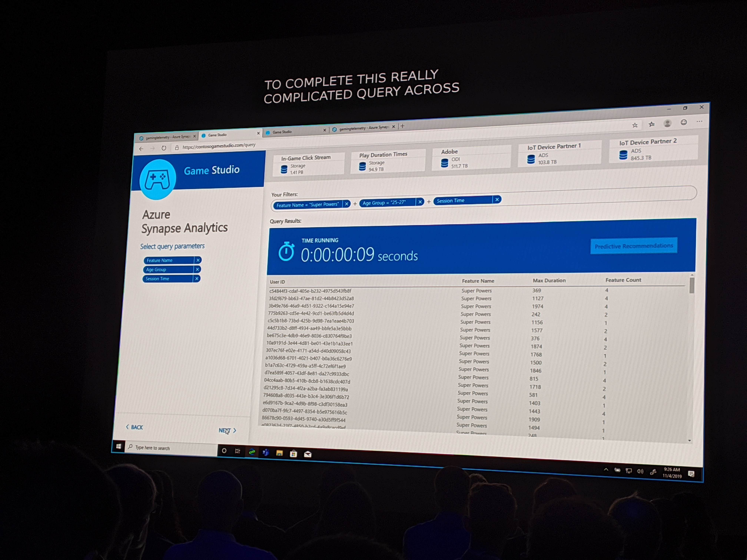Click the Game Studio controller logo
The width and height of the screenshot is (747, 560).
pyautogui.click(x=157, y=180)
